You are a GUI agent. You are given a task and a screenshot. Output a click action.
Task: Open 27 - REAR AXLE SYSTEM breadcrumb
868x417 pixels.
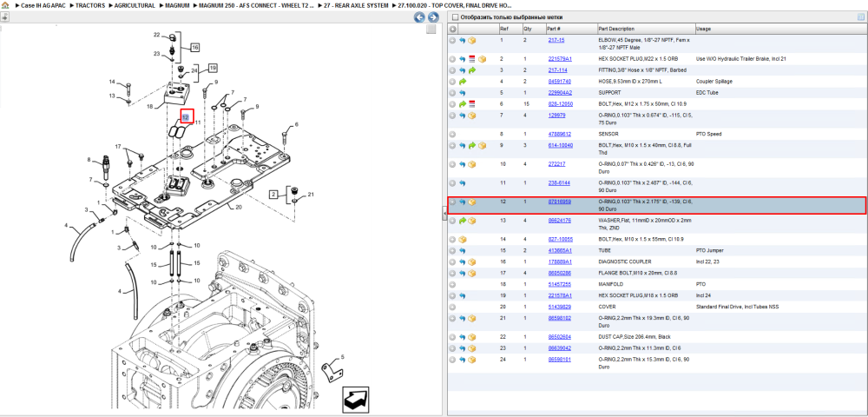tap(356, 5)
